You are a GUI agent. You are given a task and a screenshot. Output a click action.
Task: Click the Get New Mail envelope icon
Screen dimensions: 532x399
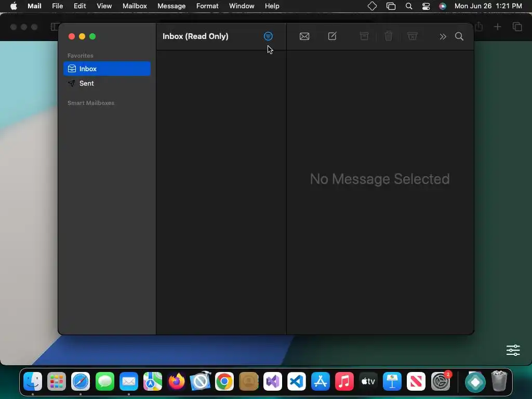click(304, 36)
